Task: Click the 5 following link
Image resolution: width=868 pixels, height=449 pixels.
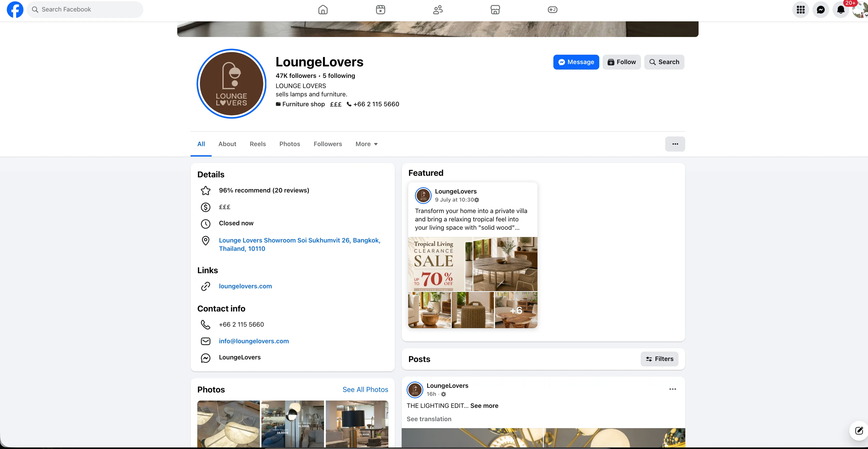Action: pyautogui.click(x=339, y=76)
